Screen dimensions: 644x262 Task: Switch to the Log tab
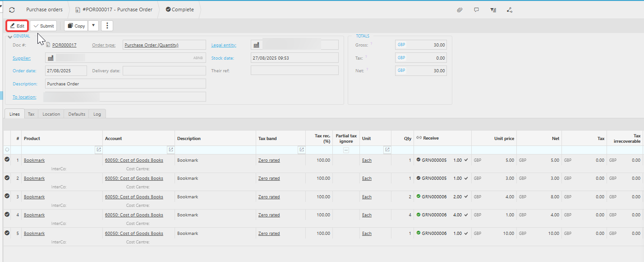point(97,114)
